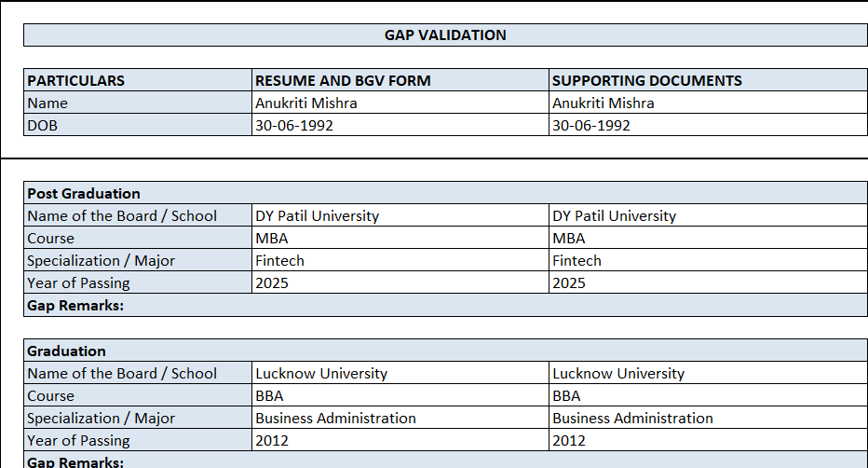Screen dimensions: 868x468
Task: Select 2025 in the Supporting Documents column
Action: click(x=708, y=283)
